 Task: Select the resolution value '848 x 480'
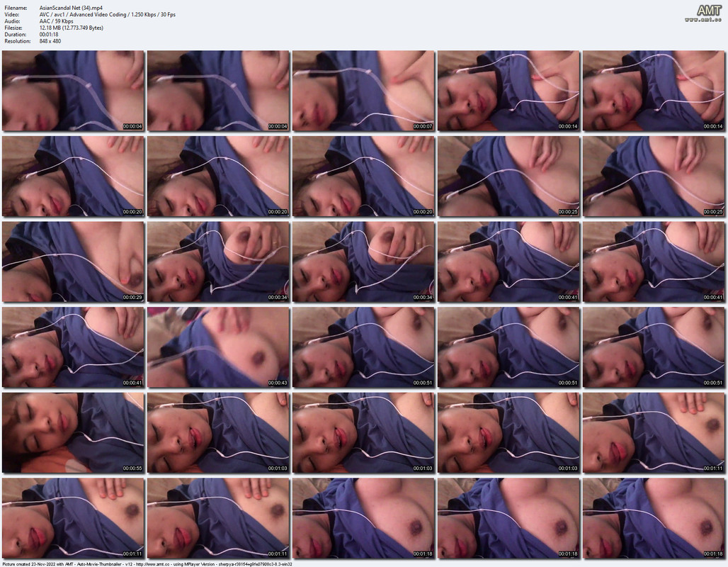50,41
